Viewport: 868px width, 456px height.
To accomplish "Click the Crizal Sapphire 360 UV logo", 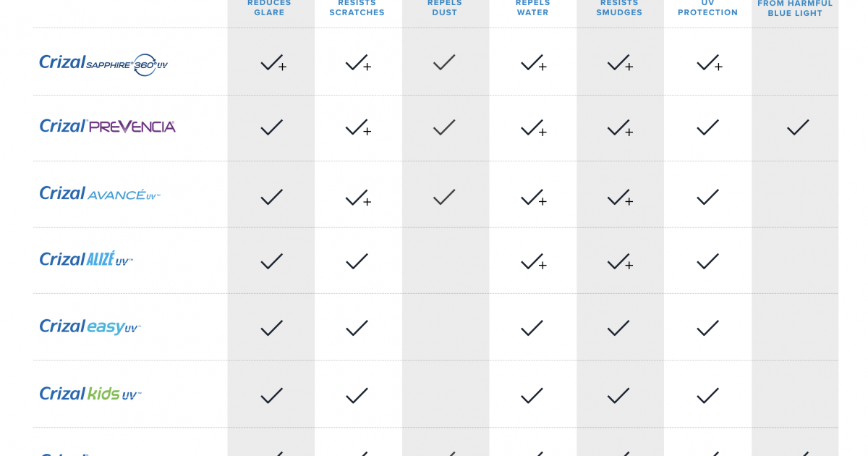I will pyautogui.click(x=103, y=64).
